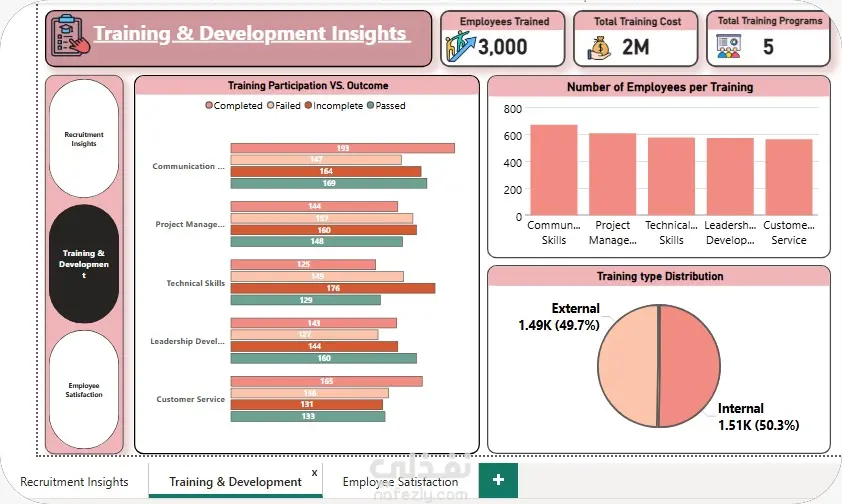
Task: Click the Technical Skills axis label
Action: pyautogui.click(x=195, y=283)
